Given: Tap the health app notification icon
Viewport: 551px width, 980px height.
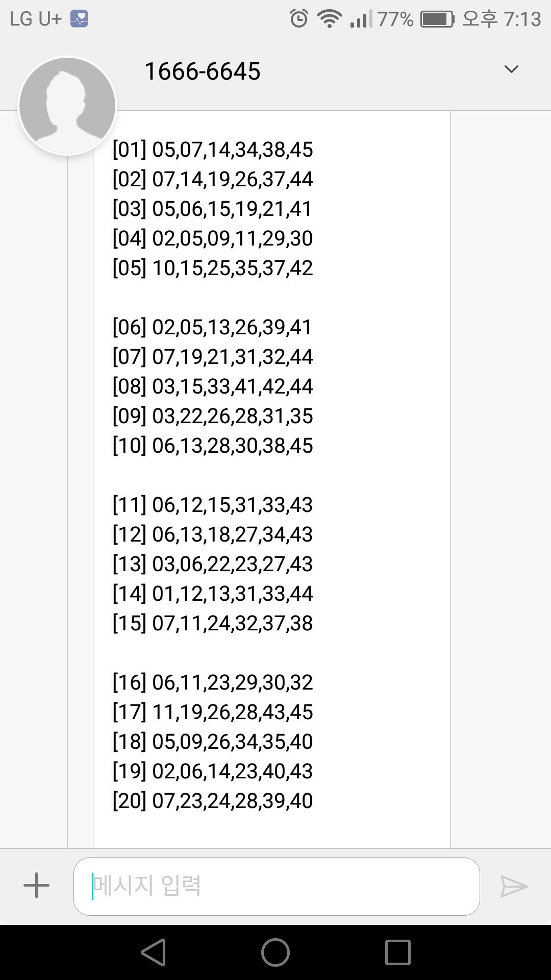Looking at the screenshot, I should click(79, 19).
